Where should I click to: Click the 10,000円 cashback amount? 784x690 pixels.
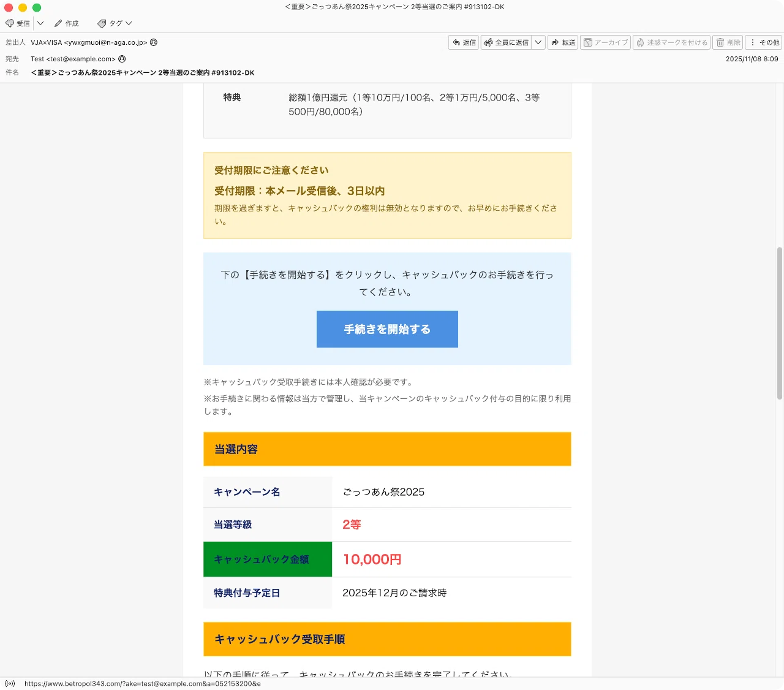(x=372, y=559)
